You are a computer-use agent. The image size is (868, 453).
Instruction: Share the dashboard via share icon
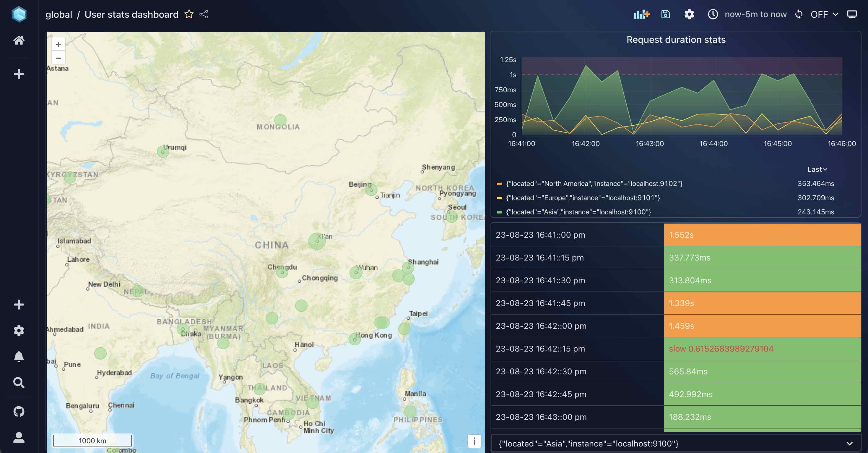coord(204,14)
